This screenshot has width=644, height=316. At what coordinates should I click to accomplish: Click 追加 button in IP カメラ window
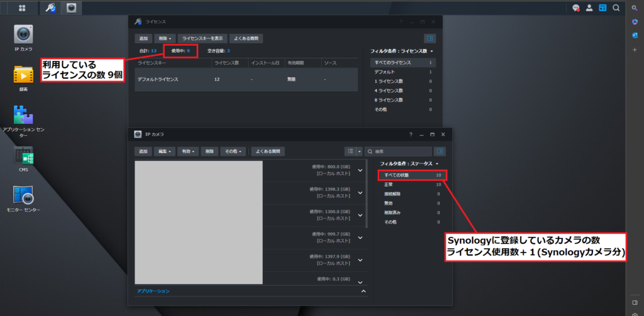143,151
